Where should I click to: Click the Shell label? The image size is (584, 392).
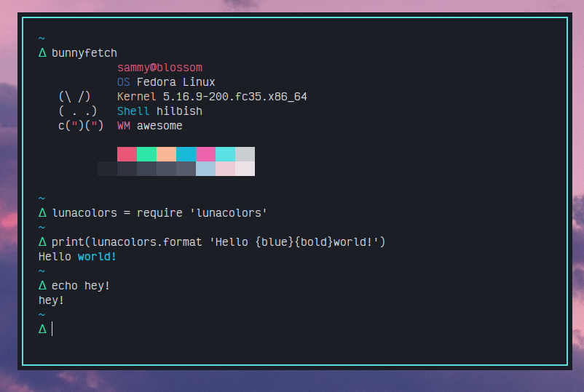[133, 111]
